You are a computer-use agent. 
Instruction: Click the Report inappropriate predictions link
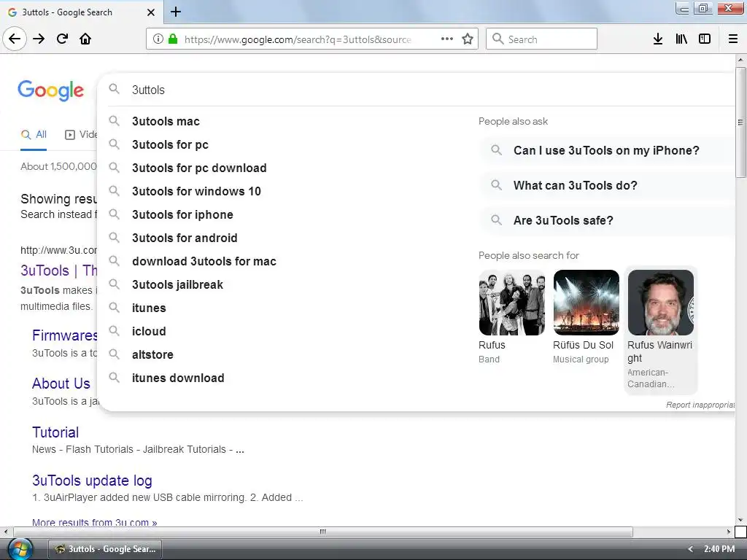pos(700,405)
